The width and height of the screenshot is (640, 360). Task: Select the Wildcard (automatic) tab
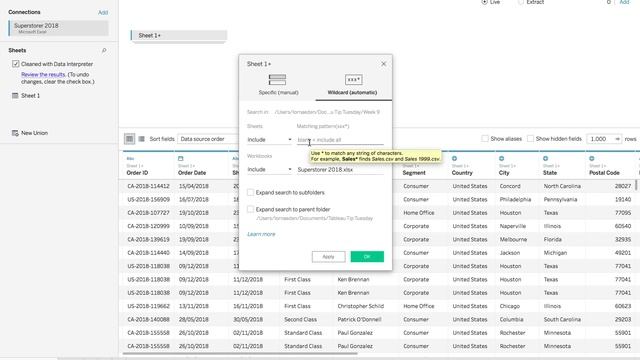pos(353,85)
